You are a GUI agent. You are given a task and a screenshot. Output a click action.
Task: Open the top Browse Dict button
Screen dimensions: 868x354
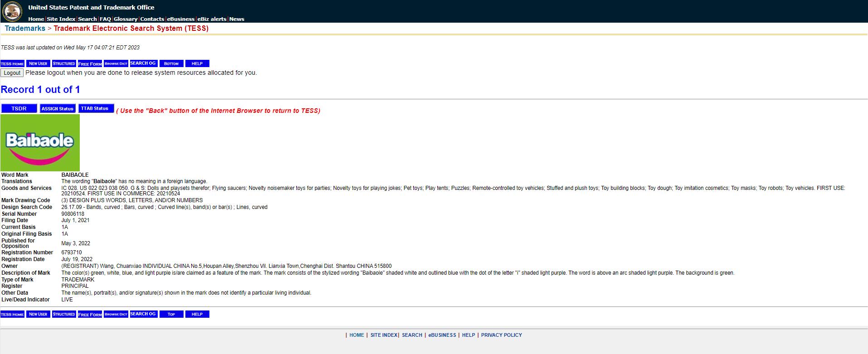[116, 63]
